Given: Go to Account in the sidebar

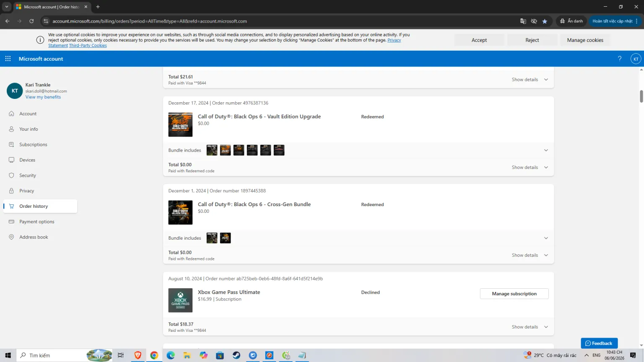Looking at the screenshot, I should pos(40,114).
